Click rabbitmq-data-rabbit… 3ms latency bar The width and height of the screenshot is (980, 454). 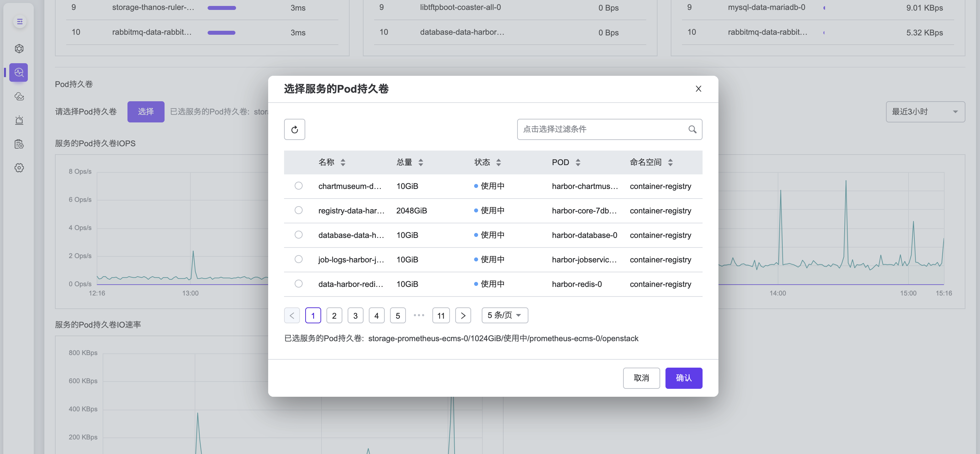coord(221,33)
